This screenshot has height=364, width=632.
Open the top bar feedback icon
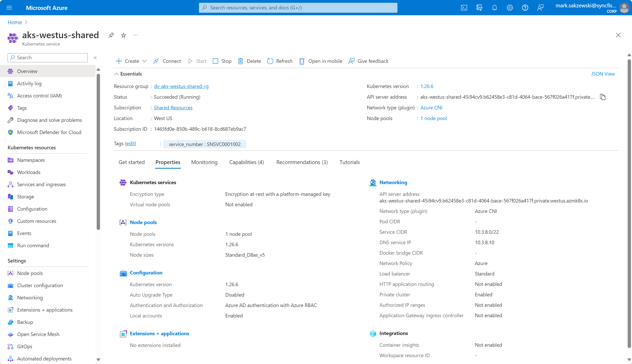(540, 8)
